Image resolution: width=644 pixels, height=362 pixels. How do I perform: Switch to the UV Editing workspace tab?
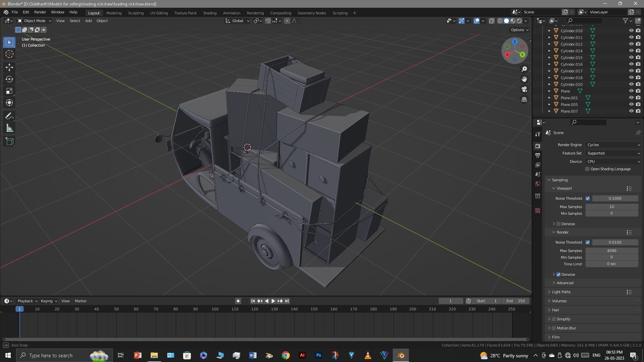coord(159,13)
